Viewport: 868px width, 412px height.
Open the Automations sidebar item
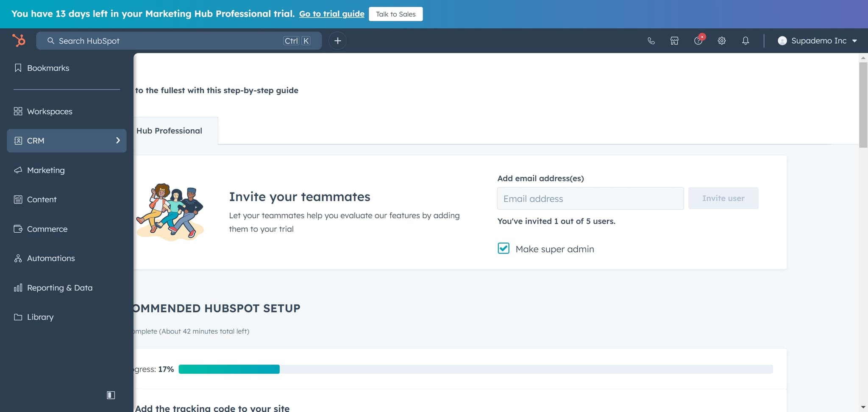50,258
